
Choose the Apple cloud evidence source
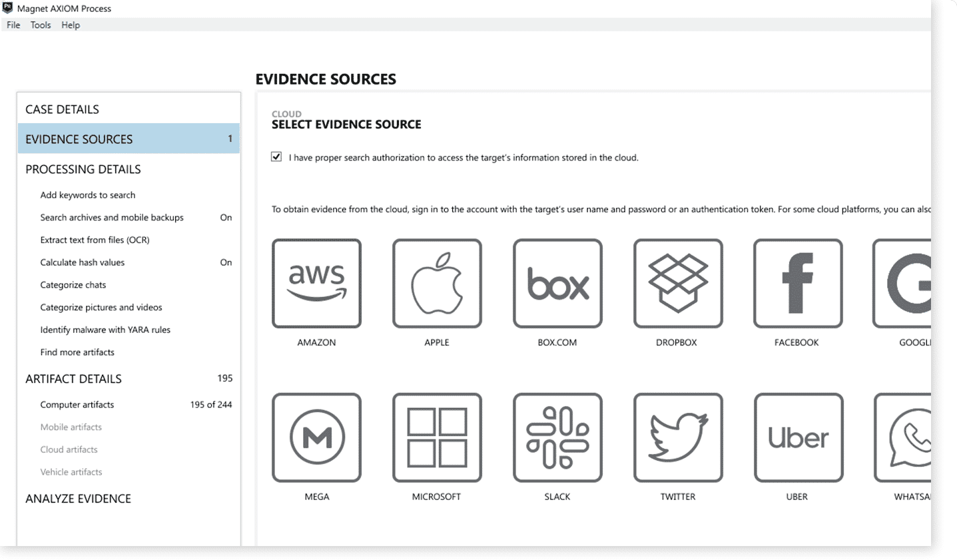[437, 284]
